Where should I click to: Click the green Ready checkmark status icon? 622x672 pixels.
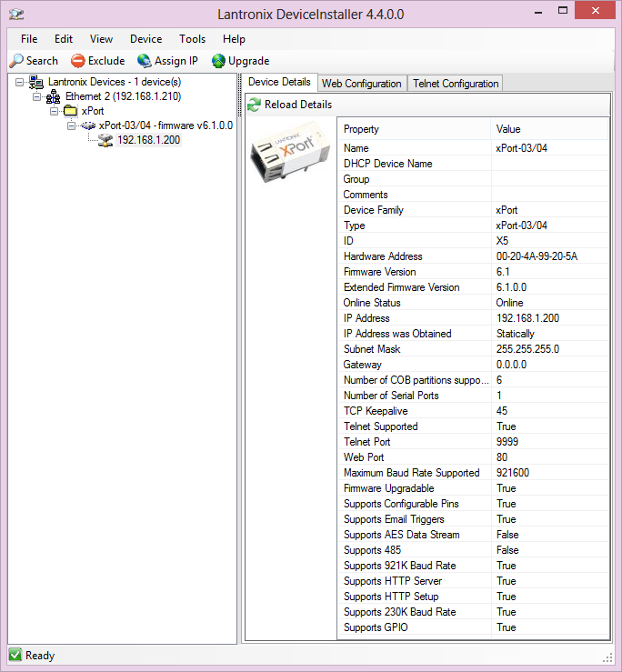(15, 655)
